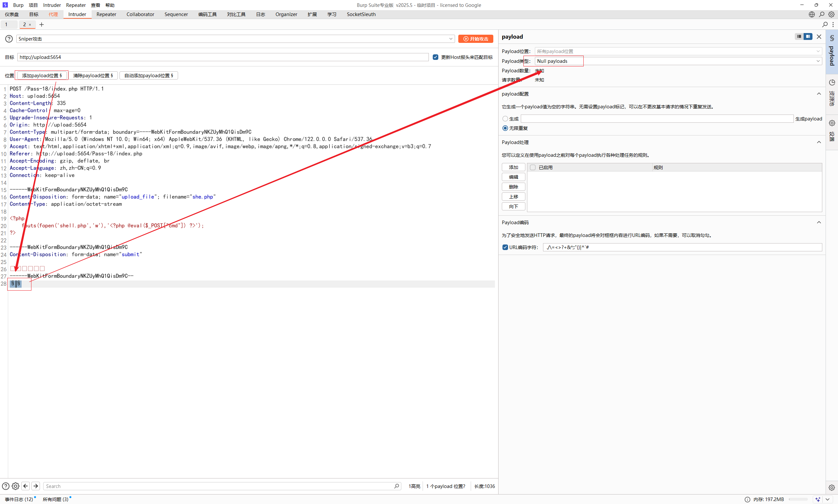The height and width of the screenshot is (504, 838).
Task: Click inside the bottom Search input field
Action: click(221, 486)
